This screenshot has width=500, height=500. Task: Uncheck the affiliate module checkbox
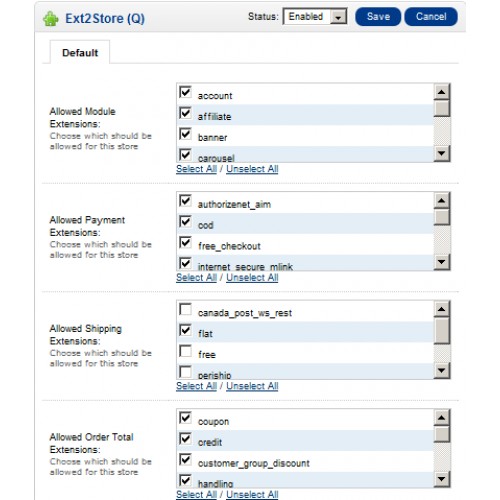(185, 113)
